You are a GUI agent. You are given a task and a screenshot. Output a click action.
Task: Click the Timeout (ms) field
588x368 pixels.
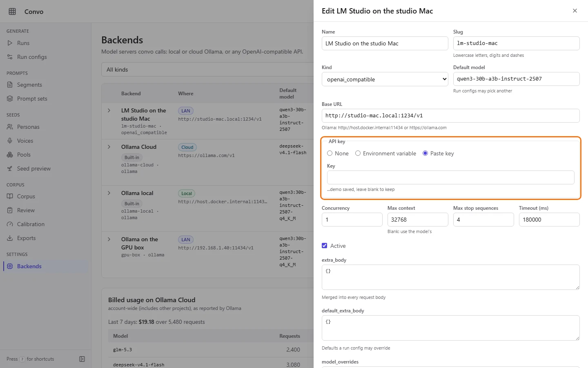[549, 220]
